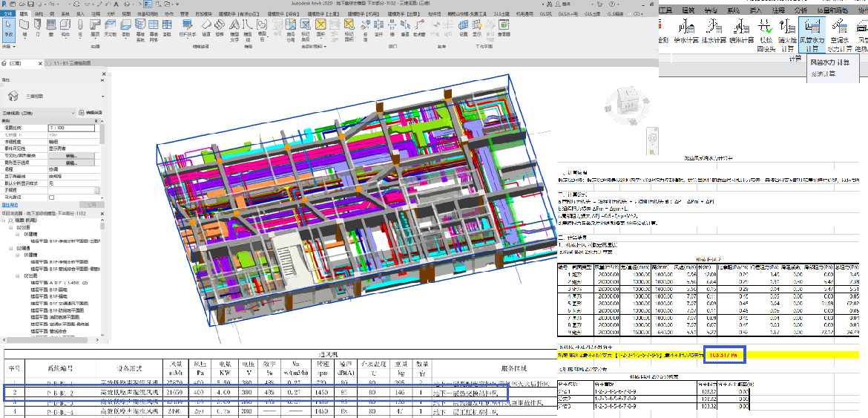Pick the Door (门) tool

(38, 27)
